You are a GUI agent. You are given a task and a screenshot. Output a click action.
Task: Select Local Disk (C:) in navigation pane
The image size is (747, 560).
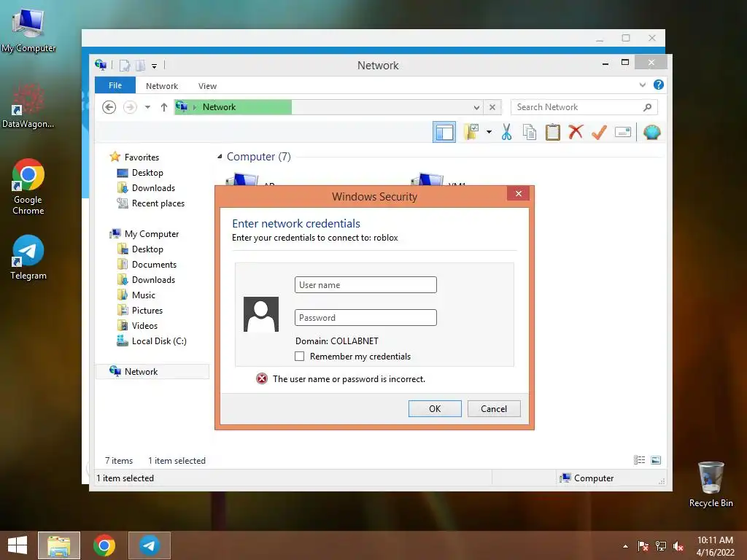coord(159,341)
